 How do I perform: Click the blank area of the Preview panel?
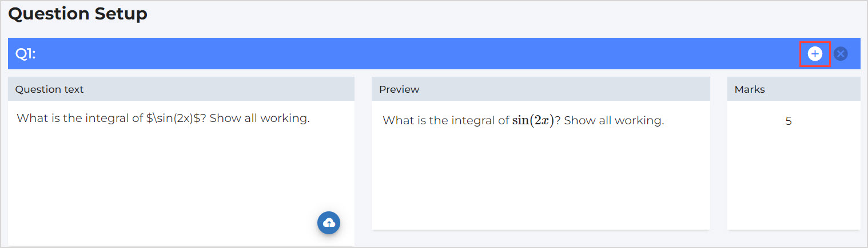coord(540,178)
